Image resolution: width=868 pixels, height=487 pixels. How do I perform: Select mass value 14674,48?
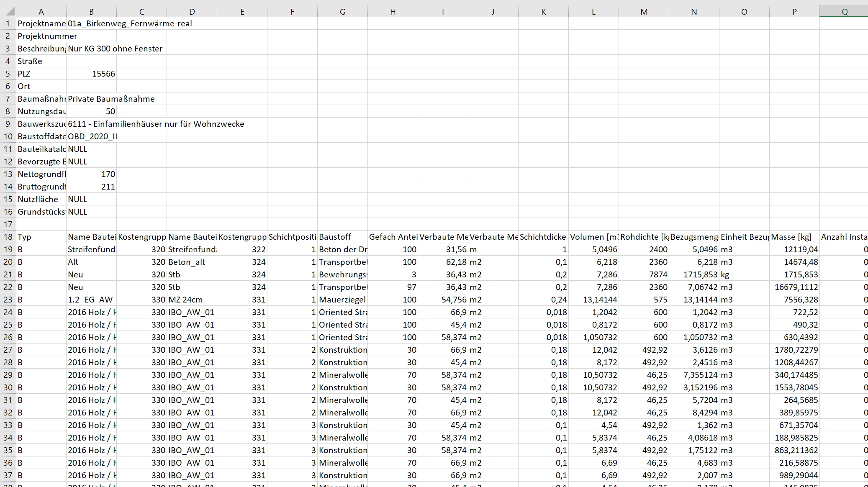[x=794, y=262]
